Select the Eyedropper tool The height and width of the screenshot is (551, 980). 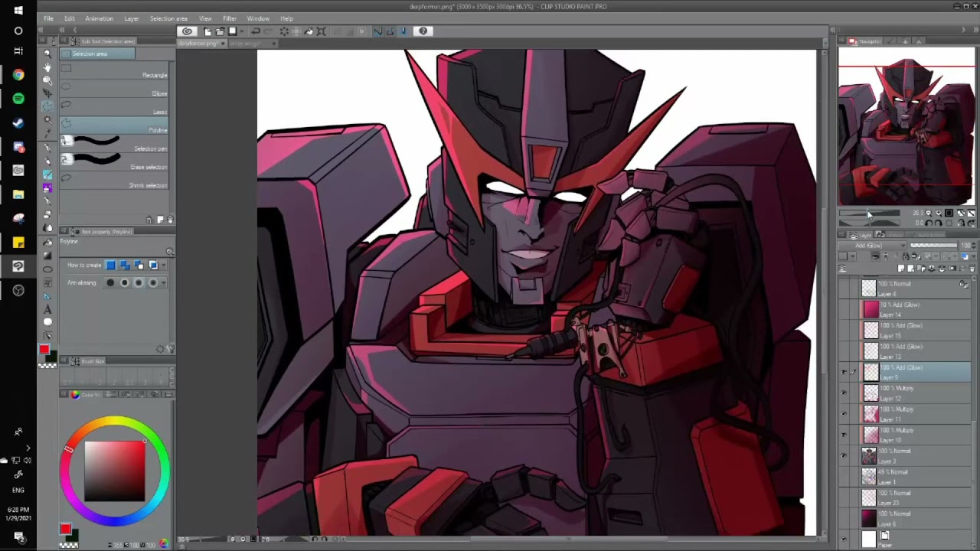click(x=47, y=132)
